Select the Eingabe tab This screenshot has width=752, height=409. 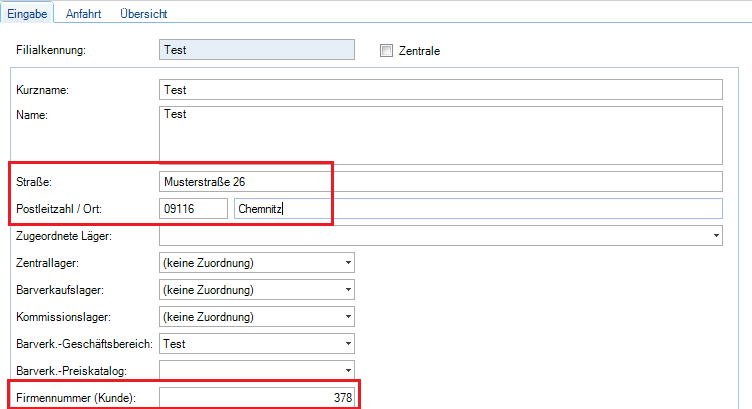29,14
